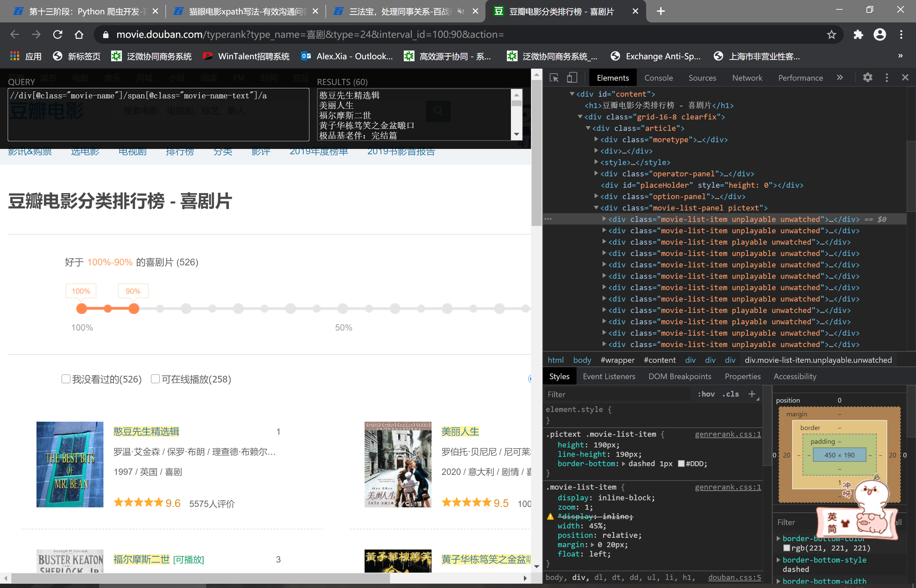The image size is (916, 588).
Task: Click the 美丽人生 poster thumbnail
Action: 398,464
